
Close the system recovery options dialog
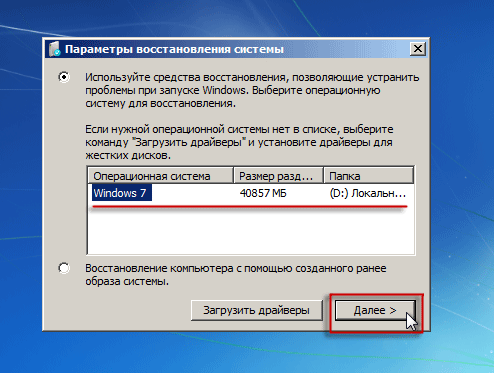coord(418,49)
